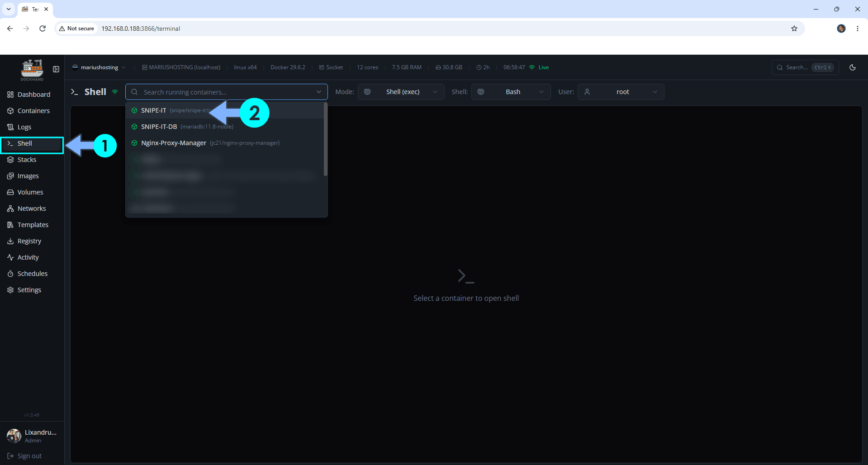Click Sign out link
868x465 pixels.
(25, 456)
